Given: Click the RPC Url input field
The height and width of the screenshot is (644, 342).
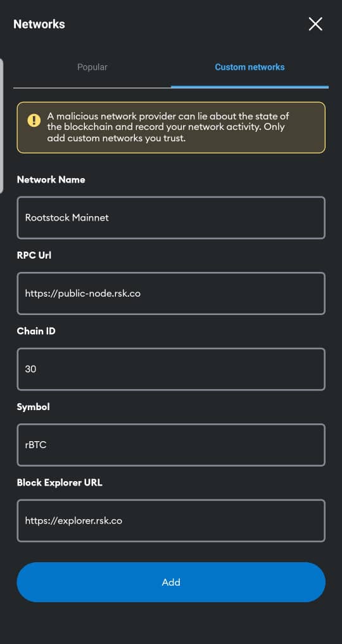Looking at the screenshot, I should (x=171, y=293).
